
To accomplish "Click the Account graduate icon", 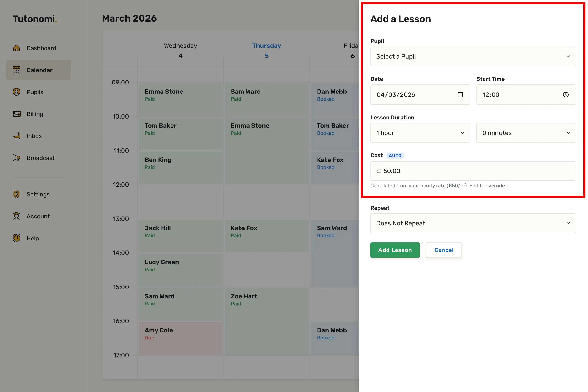I will [16, 216].
